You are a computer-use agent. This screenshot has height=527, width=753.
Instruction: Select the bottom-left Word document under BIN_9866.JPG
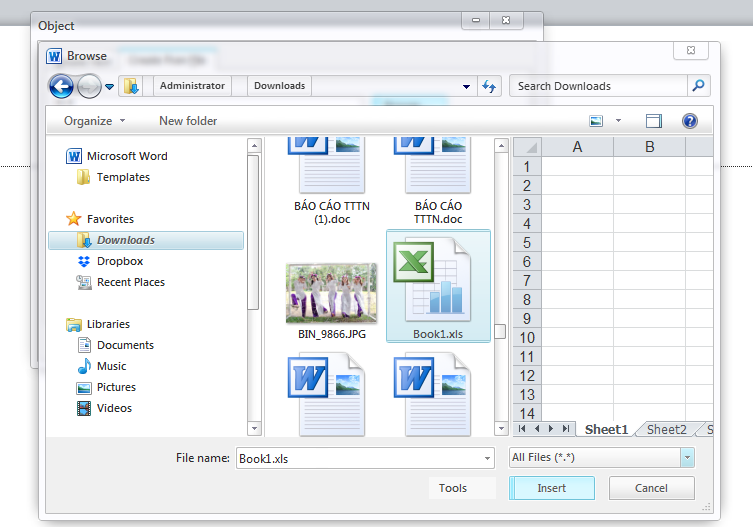pos(327,395)
